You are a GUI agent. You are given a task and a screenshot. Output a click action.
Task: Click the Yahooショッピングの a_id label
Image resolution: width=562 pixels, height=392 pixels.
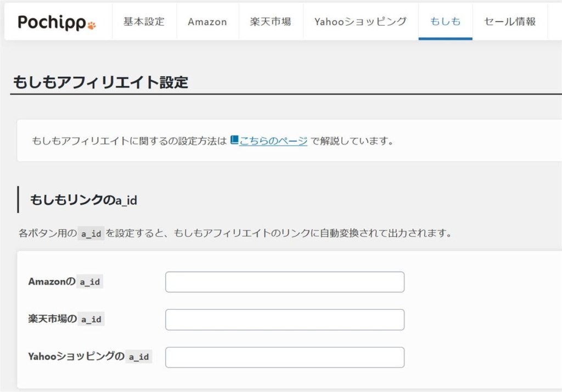click(x=90, y=356)
